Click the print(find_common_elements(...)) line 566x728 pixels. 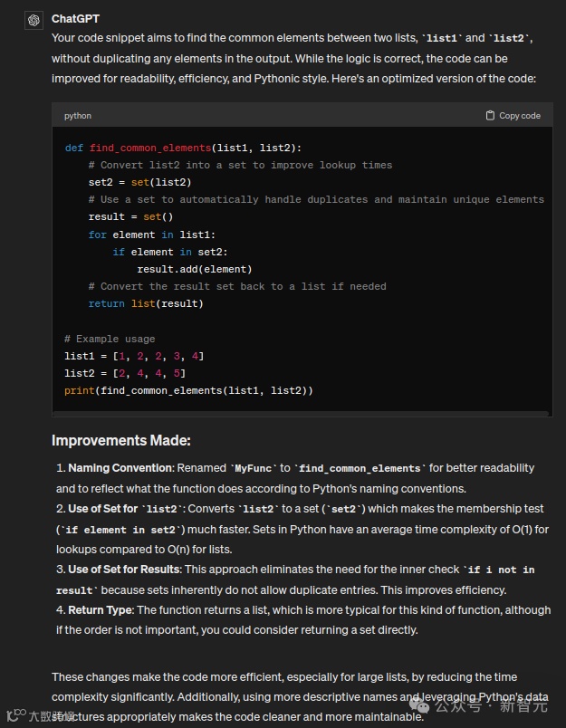point(188,390)
